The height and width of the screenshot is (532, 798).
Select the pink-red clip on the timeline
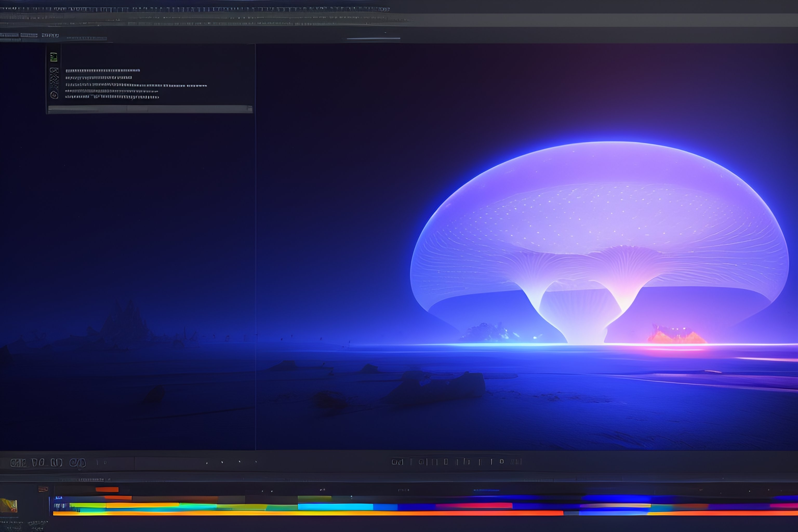tap(474, 506)
